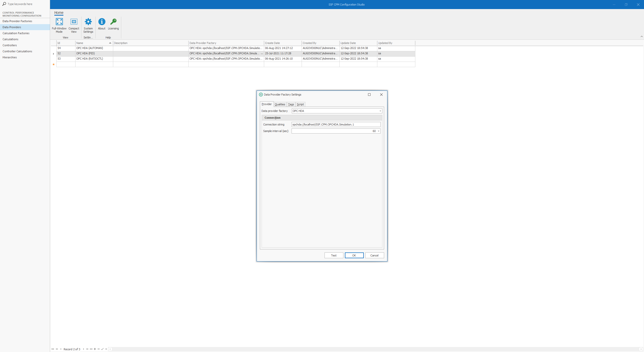Click the Test button
The width and height of the screenshot is (644, 352).
tap(334, 255)
